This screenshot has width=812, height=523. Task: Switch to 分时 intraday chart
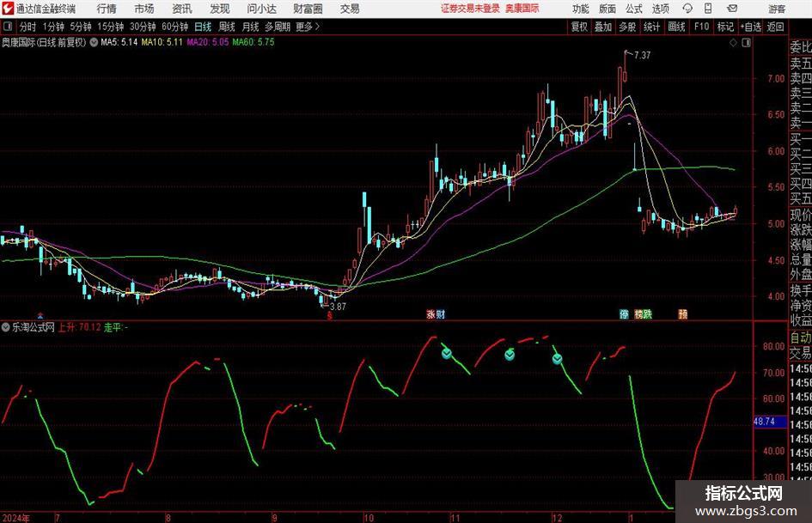click(28, 27)
